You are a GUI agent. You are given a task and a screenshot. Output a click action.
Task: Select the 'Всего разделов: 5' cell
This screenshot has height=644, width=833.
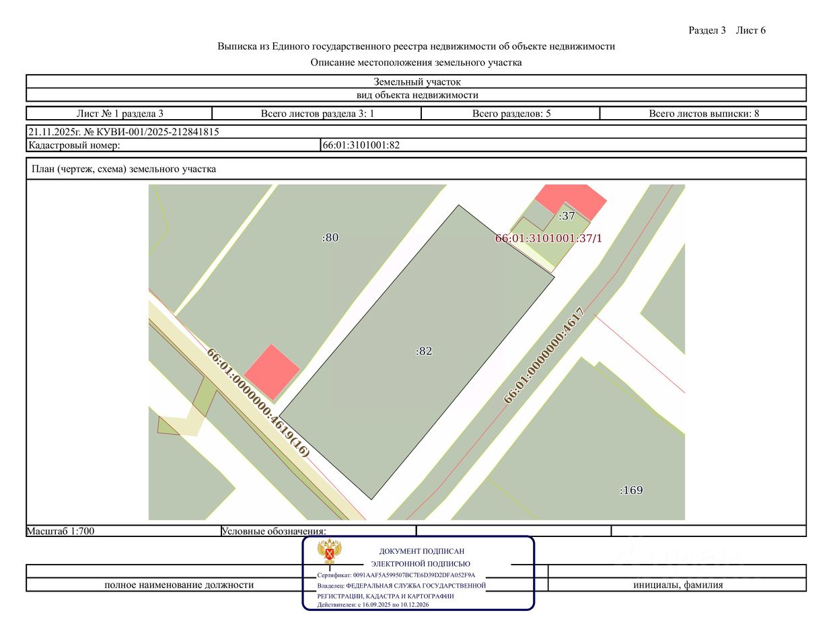coord(511,113)
